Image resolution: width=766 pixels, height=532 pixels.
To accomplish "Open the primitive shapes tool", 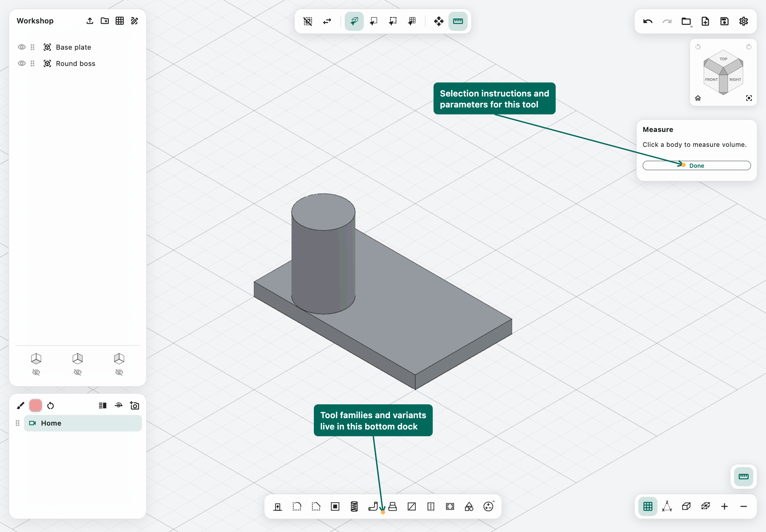I will click(469, 506).
